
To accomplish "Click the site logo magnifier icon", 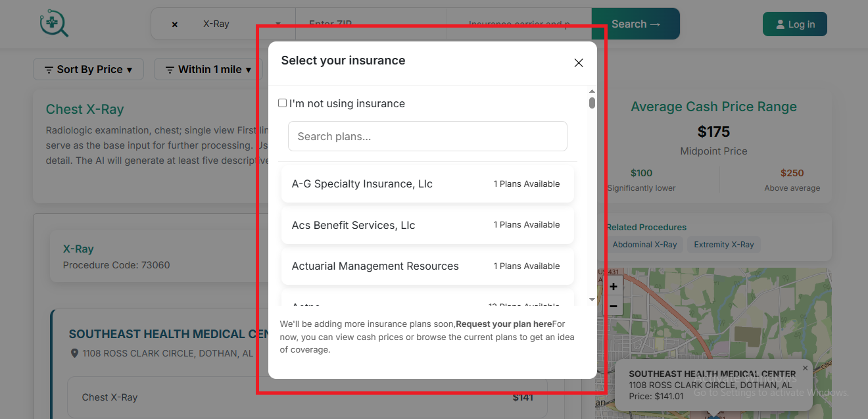I will (54, 23).
